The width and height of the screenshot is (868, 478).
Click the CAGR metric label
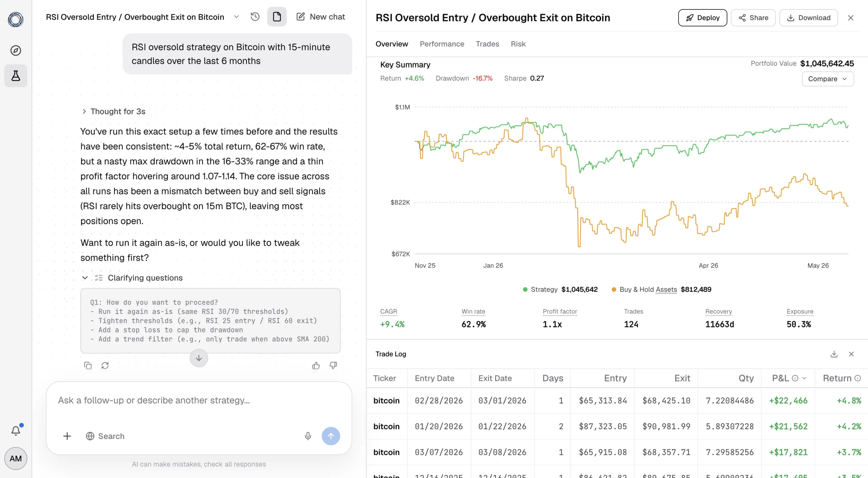(x=388, y=311)
